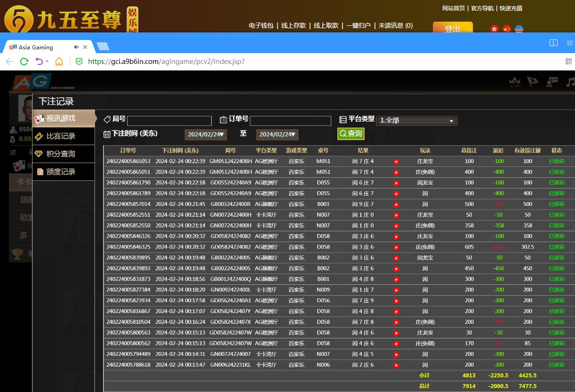Image resolution: width=575 pixels, height=392 pixels.
Task: Click the 局号 input field
Action: click(169, 121)
